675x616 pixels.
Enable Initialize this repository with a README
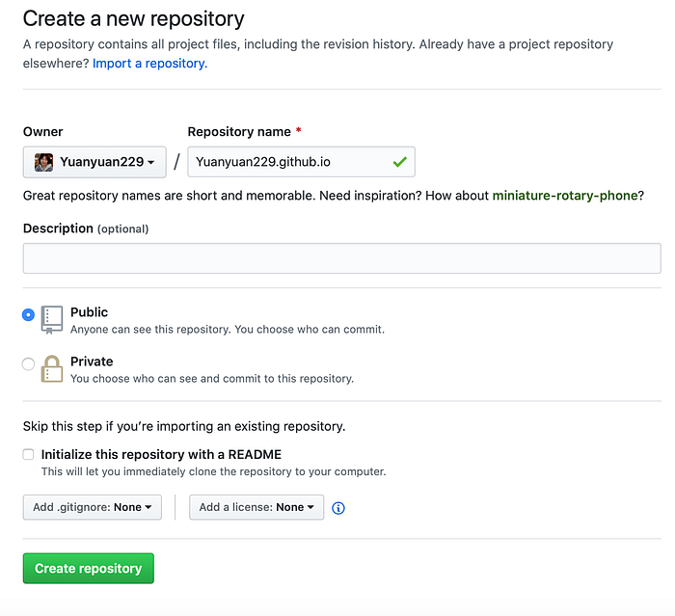28,455
